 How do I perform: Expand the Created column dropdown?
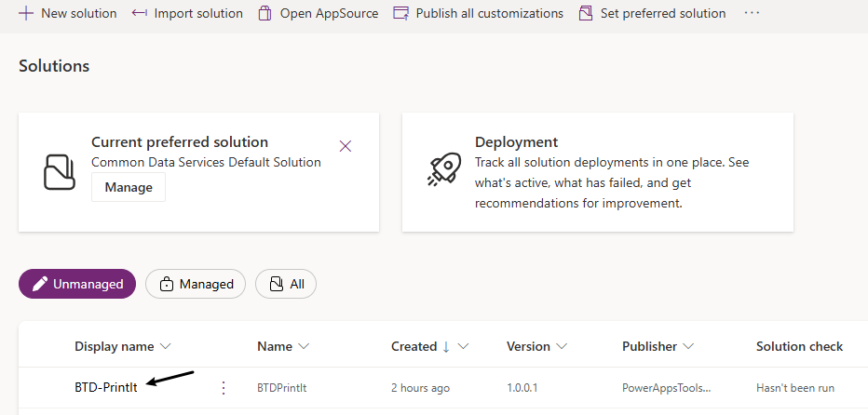pyautogui.click(x=463, y=346)
